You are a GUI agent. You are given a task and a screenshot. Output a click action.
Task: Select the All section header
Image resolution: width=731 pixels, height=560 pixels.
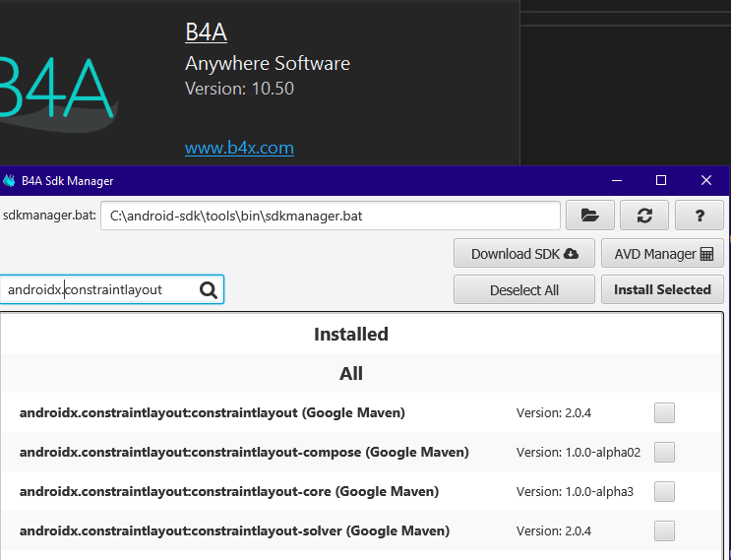point(350,373)
